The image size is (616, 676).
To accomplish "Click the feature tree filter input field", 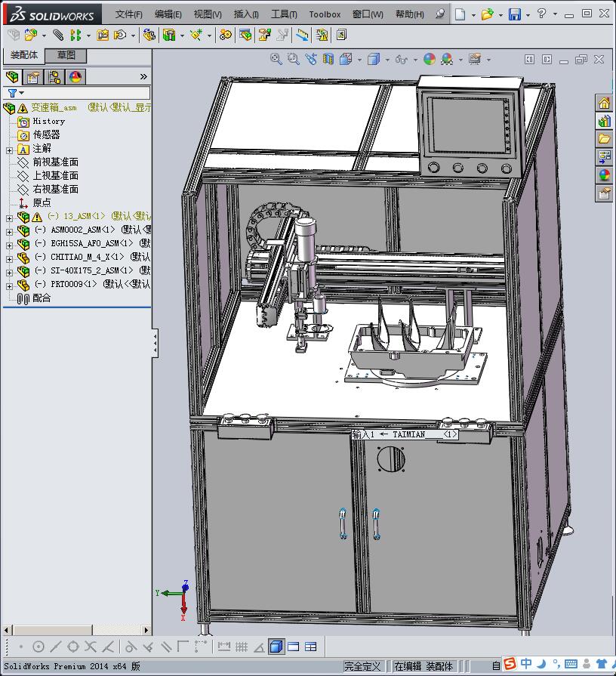I will [83, 93].
